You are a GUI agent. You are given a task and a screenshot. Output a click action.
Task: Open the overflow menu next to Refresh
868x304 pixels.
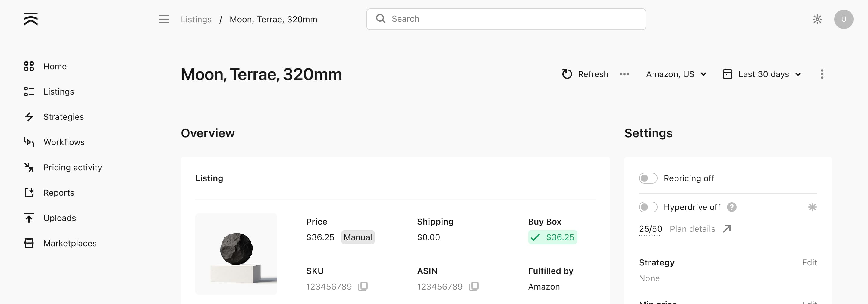(624, 74)
